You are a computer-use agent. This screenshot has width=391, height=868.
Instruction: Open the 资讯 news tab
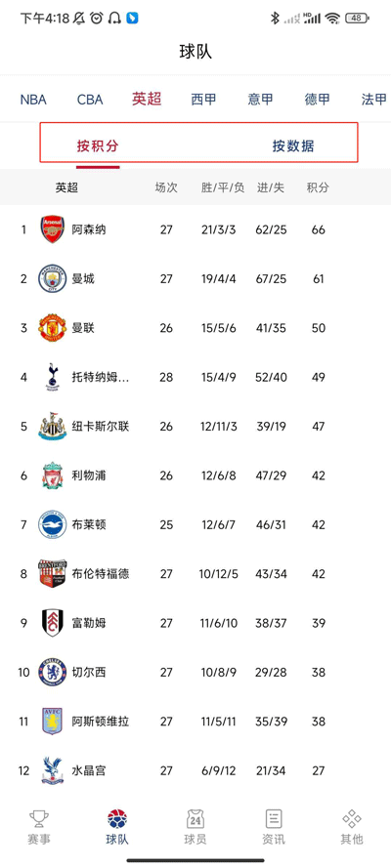274,827
